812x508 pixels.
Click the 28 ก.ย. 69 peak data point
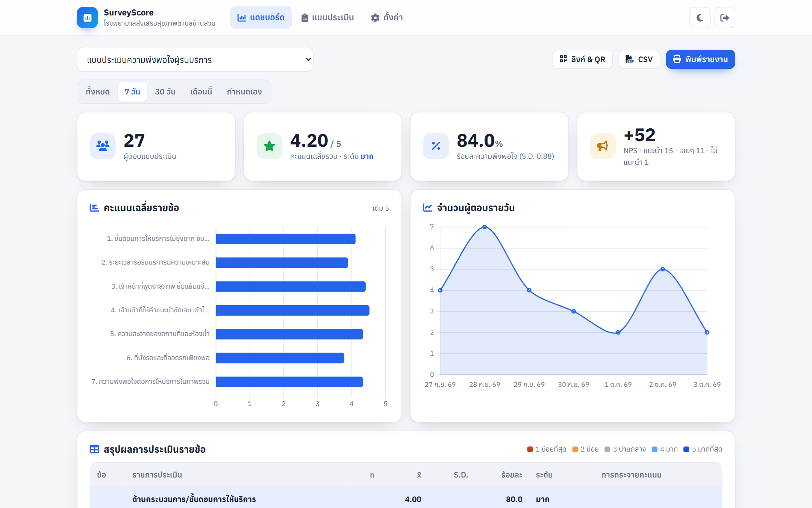[485, 227]
